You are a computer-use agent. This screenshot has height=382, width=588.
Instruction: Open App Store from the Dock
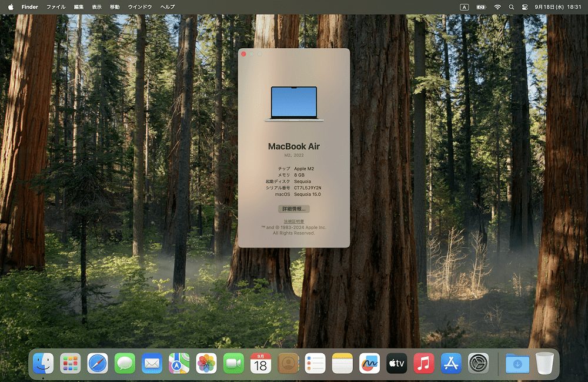click(x=451, y=363)
